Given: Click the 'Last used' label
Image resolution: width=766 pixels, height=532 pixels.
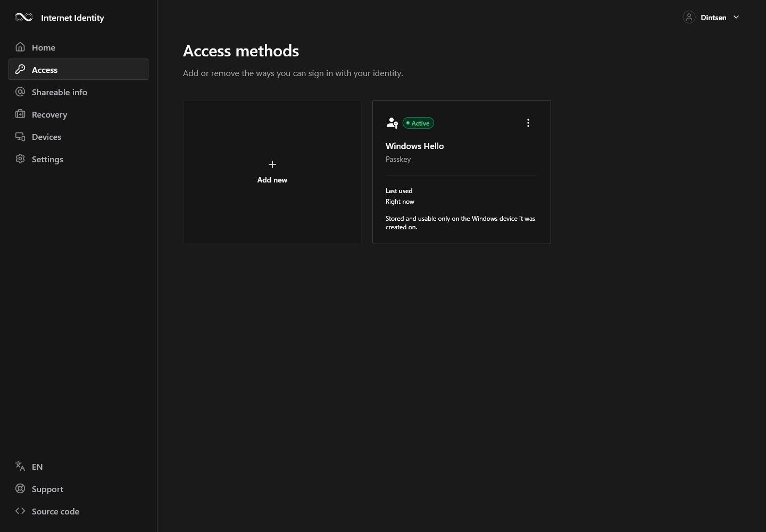Looking at the screenshot, I should (x=399, y=190).
